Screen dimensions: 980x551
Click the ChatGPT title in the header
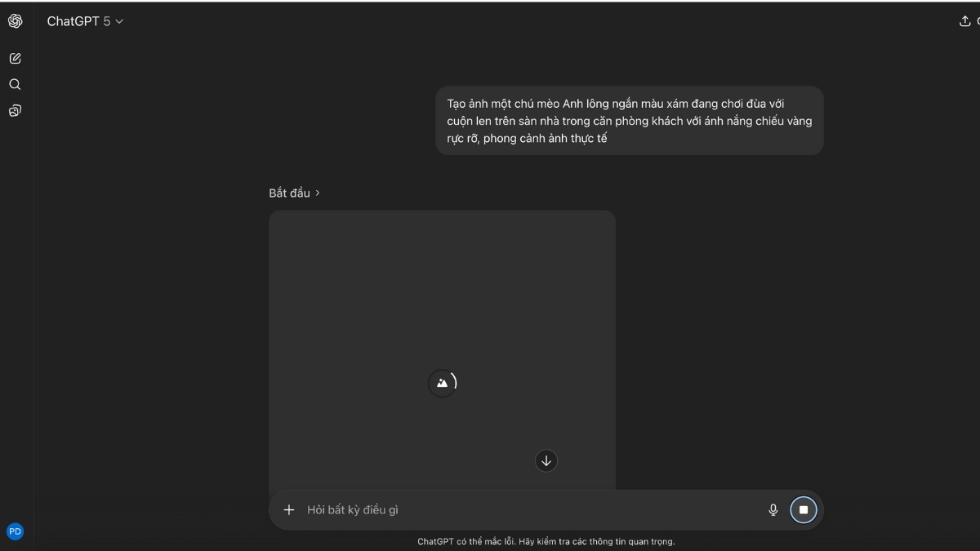click(x=73, y=22)
